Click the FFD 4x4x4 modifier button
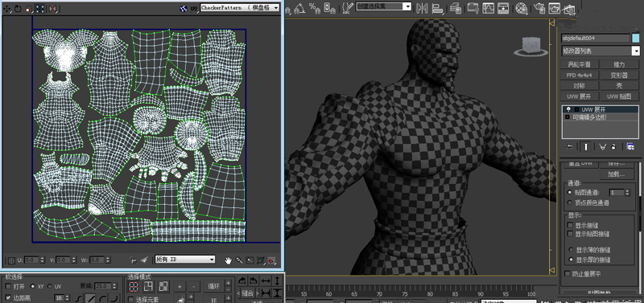This screenshot has height=303, width=644. pos(580,75)
